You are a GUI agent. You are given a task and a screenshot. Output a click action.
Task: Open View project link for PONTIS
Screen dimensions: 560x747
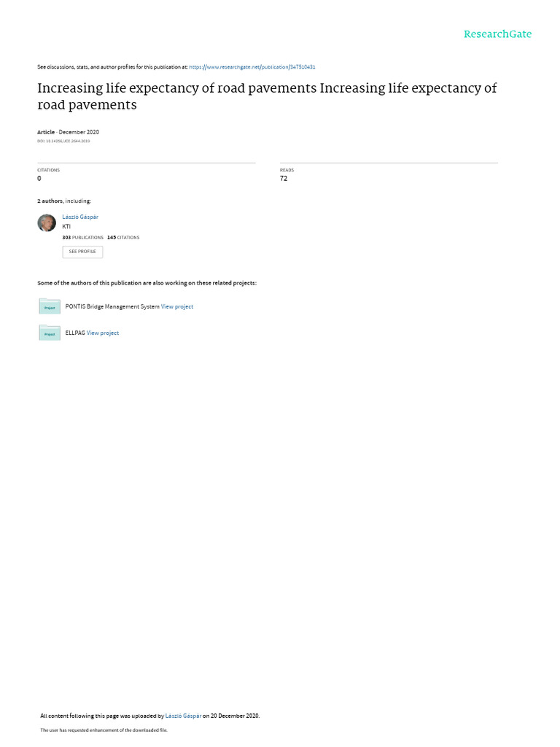point(177,307)
